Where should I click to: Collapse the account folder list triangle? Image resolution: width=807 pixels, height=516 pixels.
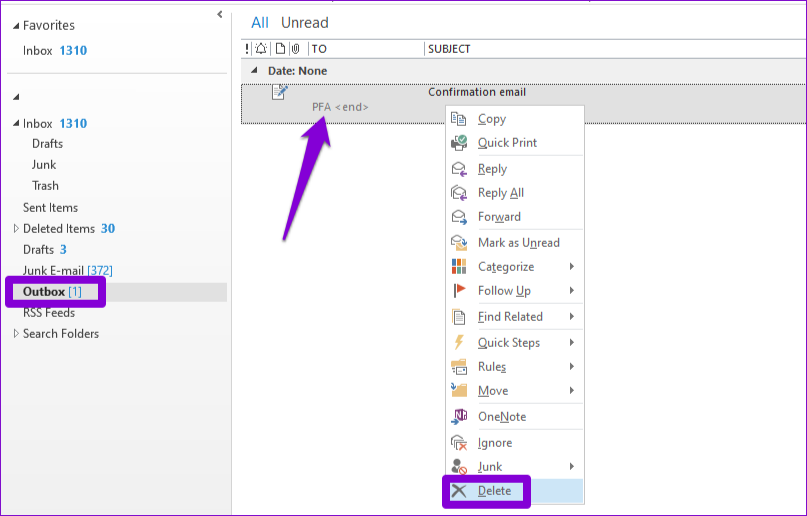click(16, 97)
